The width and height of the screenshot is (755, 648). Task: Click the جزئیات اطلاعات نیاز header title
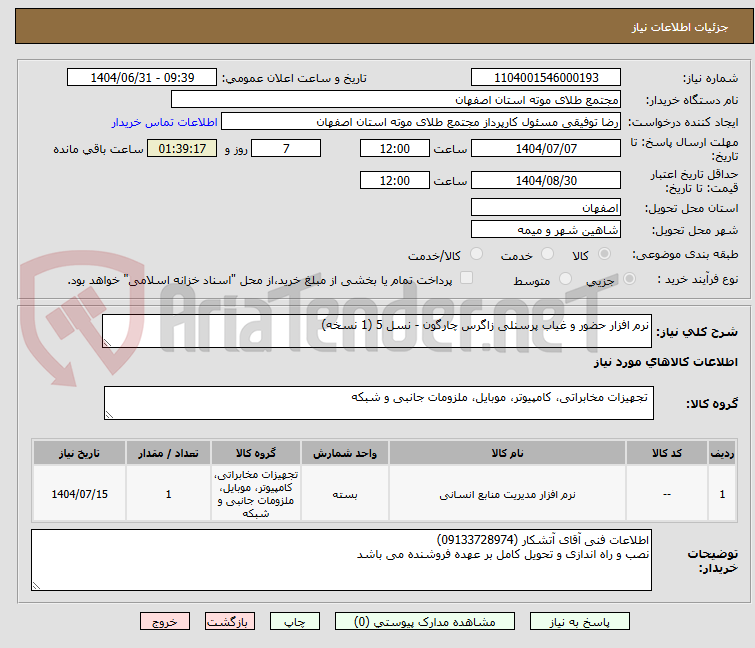point(679,27)
